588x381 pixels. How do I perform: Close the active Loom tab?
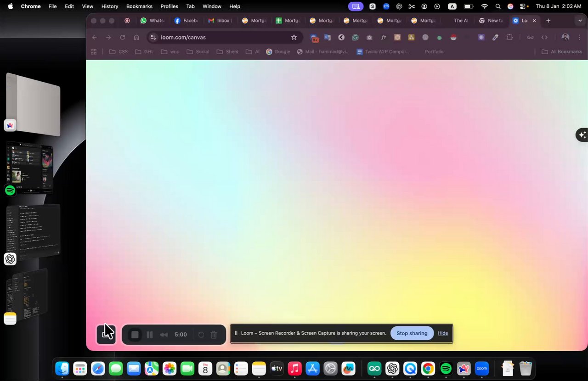(x=534, y=21)
